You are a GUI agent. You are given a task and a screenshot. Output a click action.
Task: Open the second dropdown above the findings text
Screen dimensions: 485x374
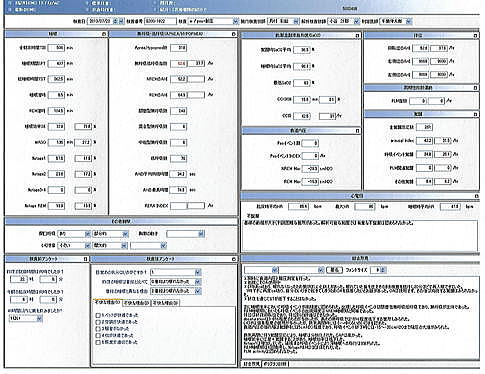[x=301, y=270]
